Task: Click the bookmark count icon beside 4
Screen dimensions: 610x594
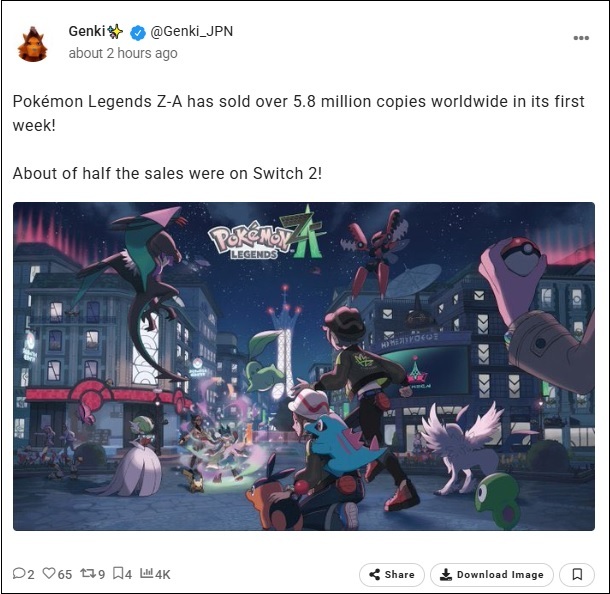Action: click(x=118, y=573)
